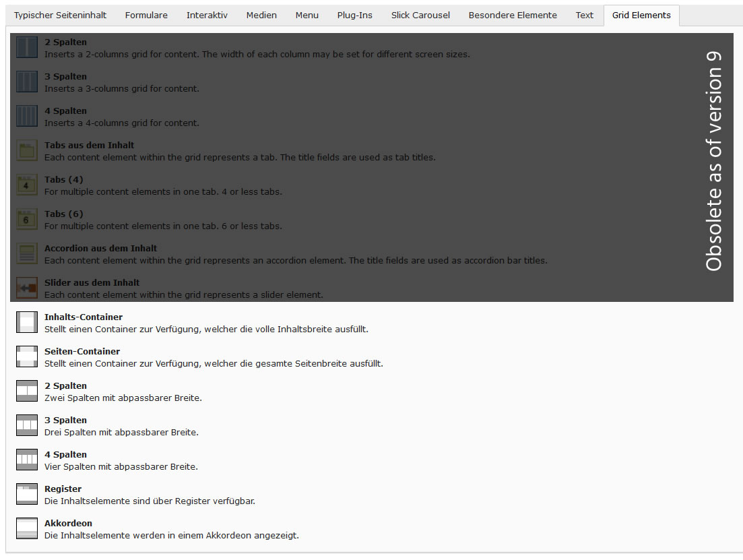Image resolution: width=743 pixels, height=560 pixels.
Task: Open the Slick Carousel tab
Action: (x=420, y=15)
